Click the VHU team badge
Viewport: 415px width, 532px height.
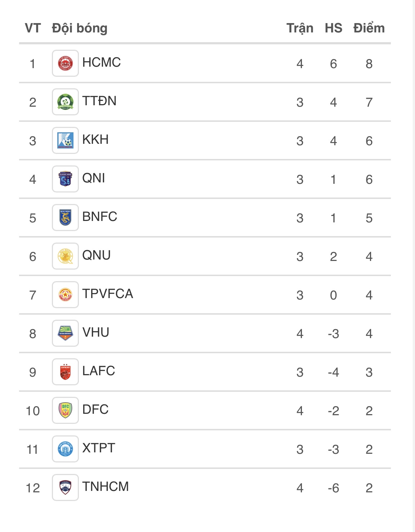point(65,333)
